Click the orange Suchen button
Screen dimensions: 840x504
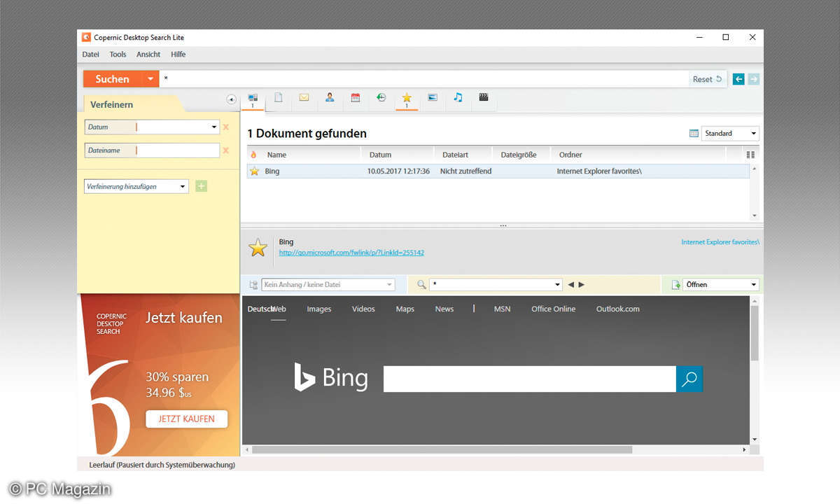113,79
